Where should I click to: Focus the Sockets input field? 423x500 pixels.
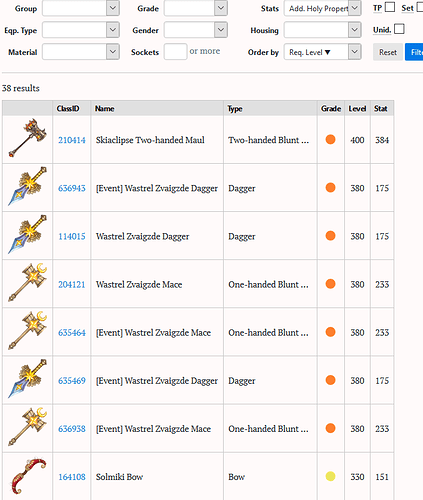click(175, 52)
